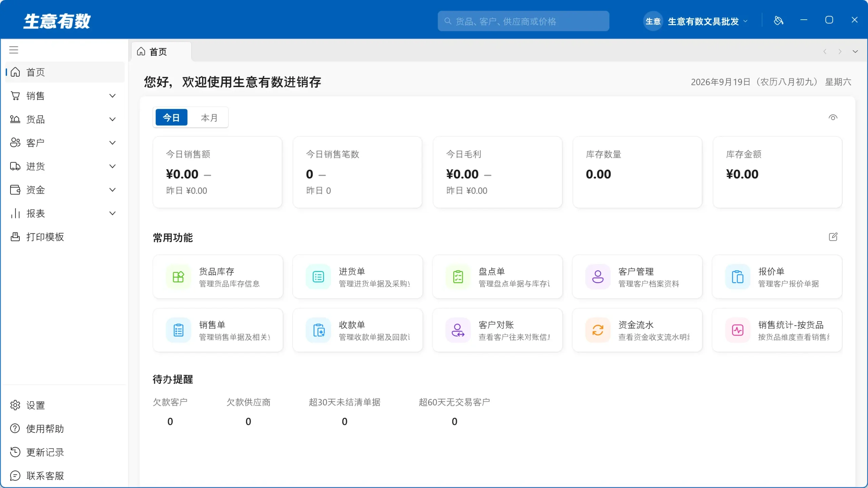This screenshot has height=488, width=868.
Task: Click the 超30天未结清单据 reminder count
Action: 344,422
